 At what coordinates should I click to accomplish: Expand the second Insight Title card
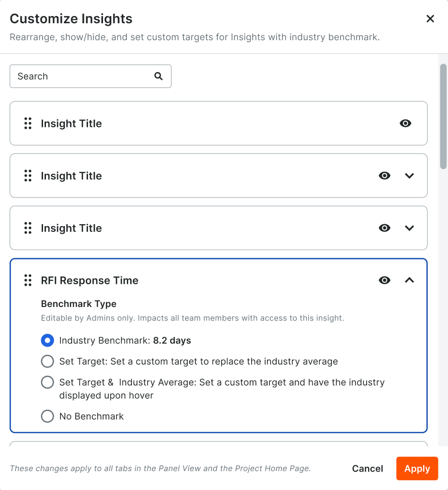(409, 176)
